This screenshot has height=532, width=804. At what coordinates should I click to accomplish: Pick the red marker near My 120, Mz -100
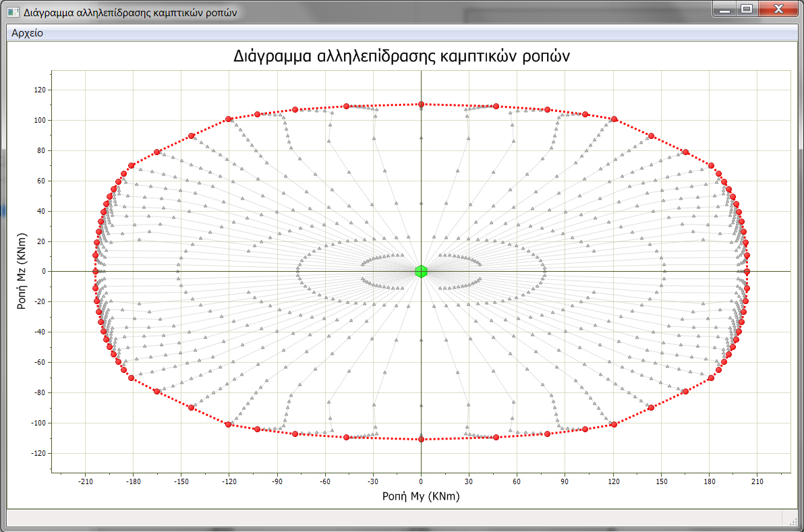coord(614,424)
